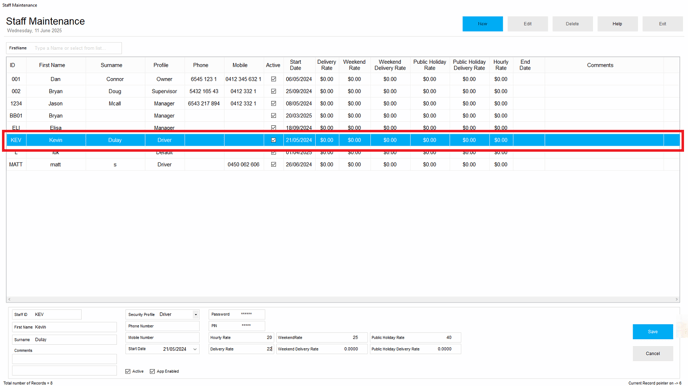
Task: Sort by the First Name column header
Action: 52,65
